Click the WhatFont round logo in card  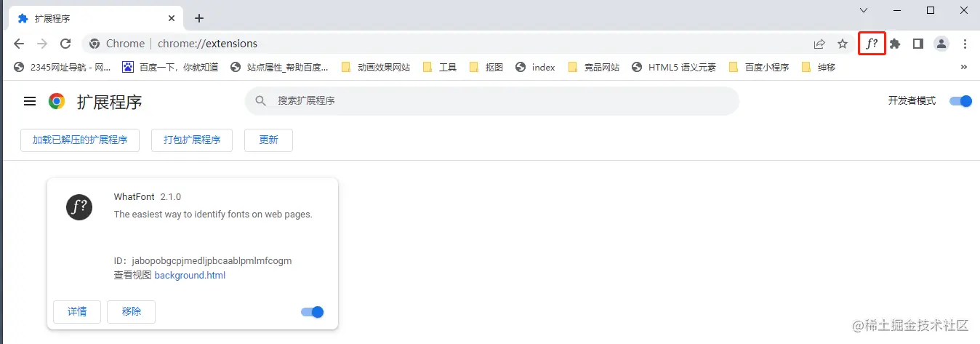[79, 207]
